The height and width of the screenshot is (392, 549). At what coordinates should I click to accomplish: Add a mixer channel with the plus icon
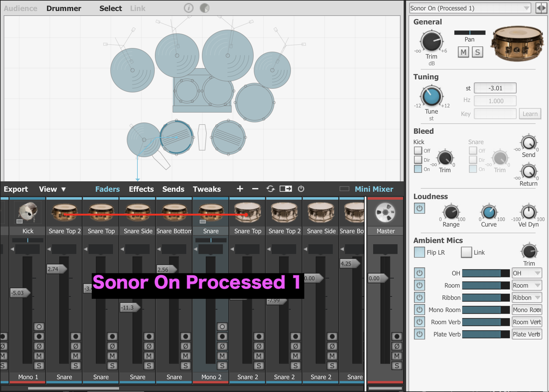click(240, 189)
